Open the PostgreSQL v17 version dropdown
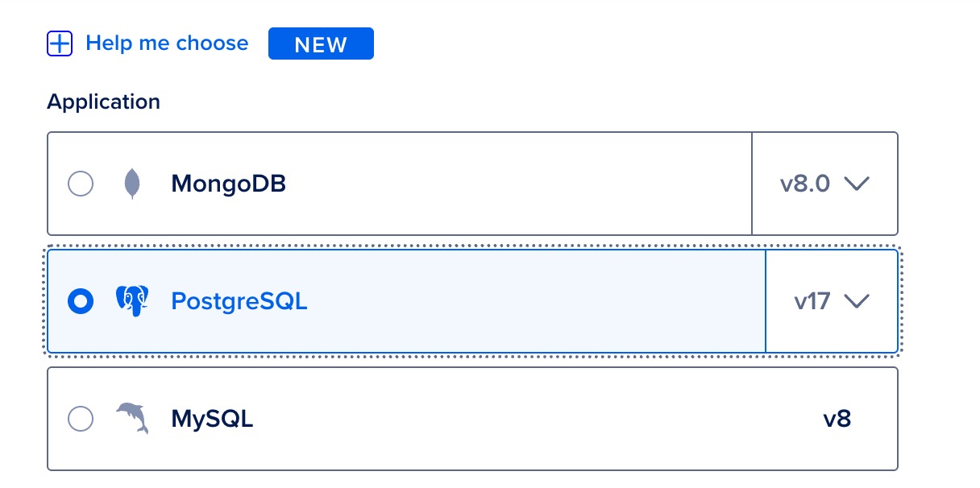The height and width of the screenshot is (488, 980). click(x=830, y=301)
